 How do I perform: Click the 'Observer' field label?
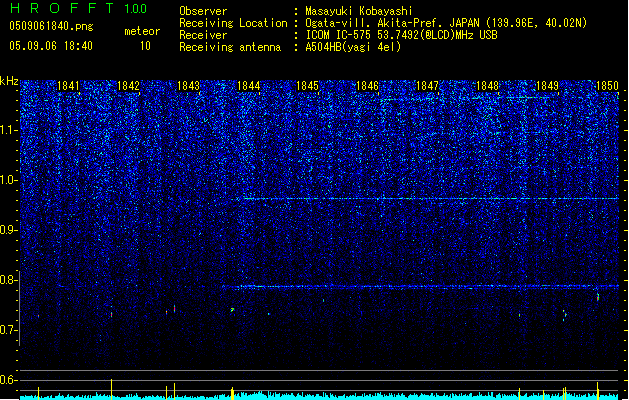203,11
